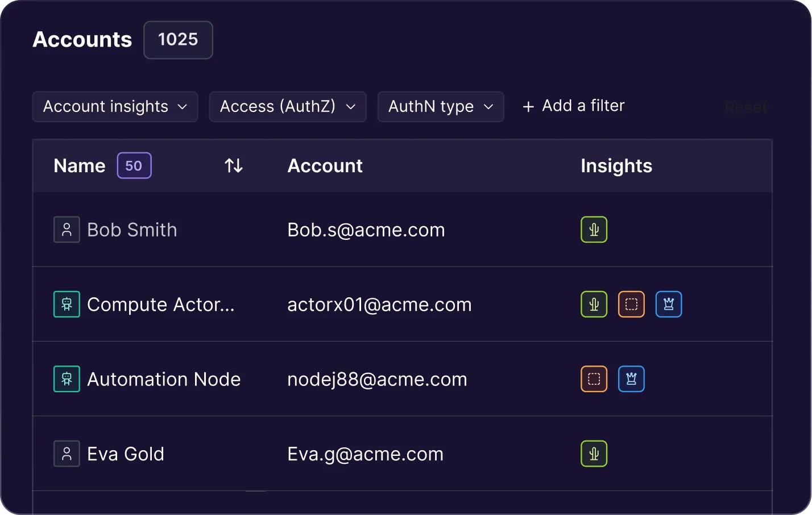Click the actorx01@acme.com account cell
812x515 pixels.
click(x=379, y=305)
